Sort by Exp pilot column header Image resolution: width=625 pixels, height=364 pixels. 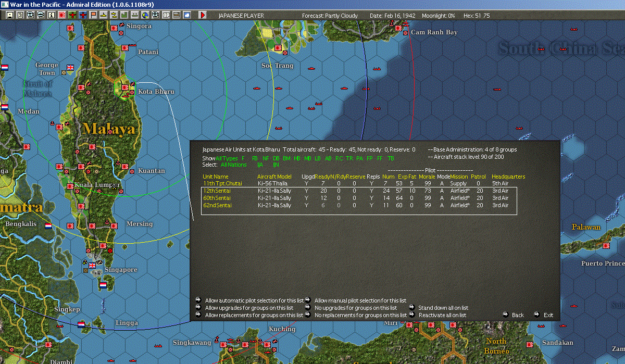click(403, 177)
